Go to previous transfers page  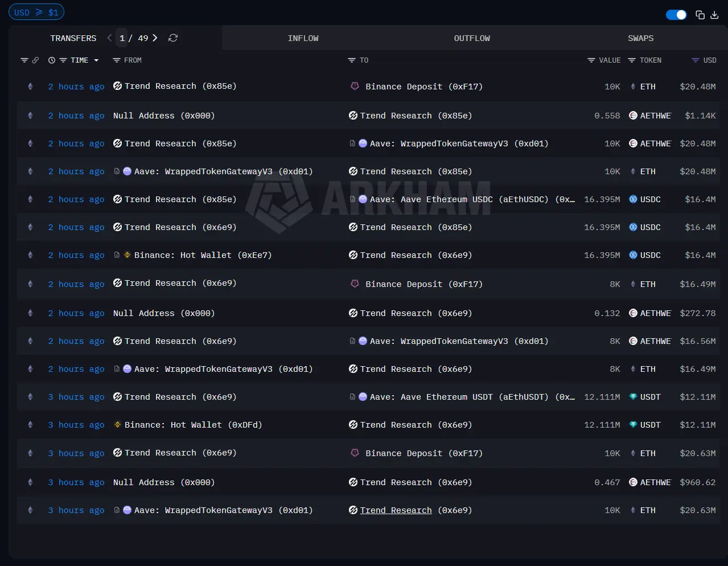click(x=109, y=38)
